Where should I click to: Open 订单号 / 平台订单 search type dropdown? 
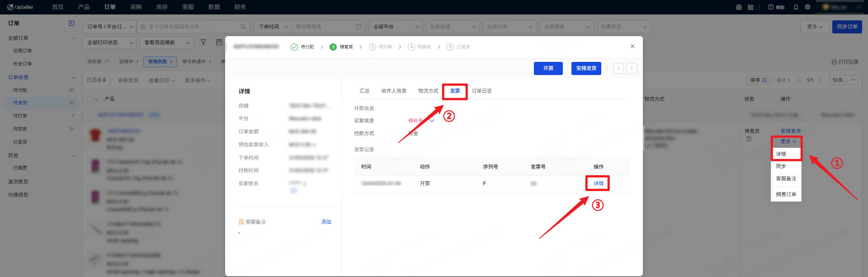[x=110, y=27]
